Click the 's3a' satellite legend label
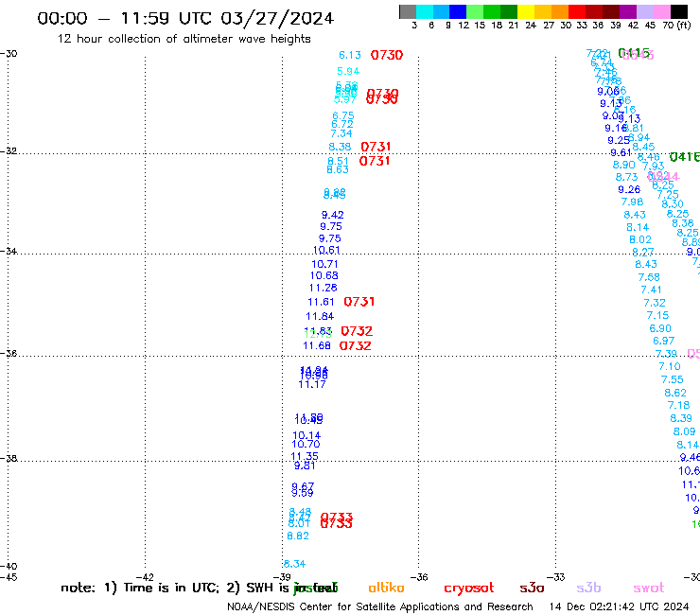The width and height of the screenshot is (700, 615). pyautogui.click(x=532, y=589)
